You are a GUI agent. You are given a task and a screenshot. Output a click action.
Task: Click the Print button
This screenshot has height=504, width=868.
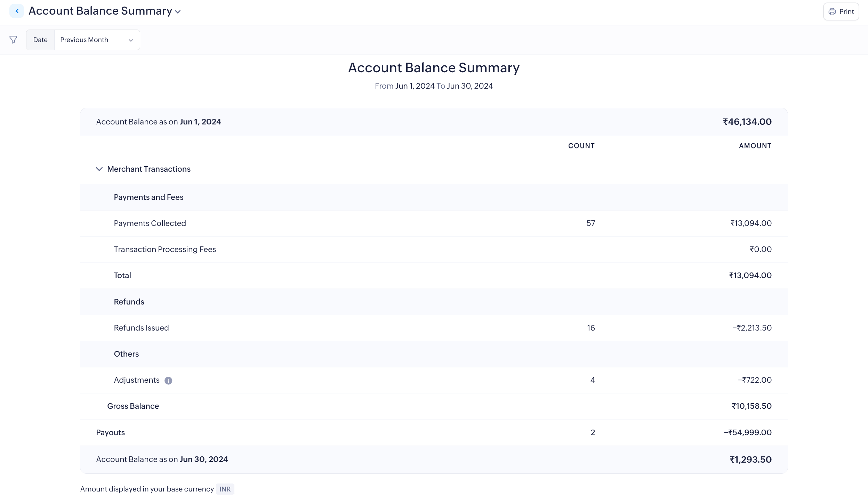point(841,12)
